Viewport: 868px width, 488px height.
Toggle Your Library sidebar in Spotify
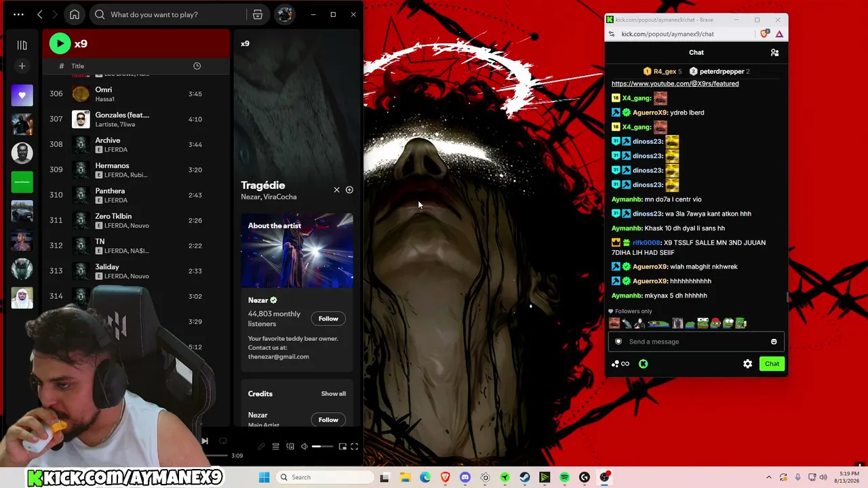22,45
